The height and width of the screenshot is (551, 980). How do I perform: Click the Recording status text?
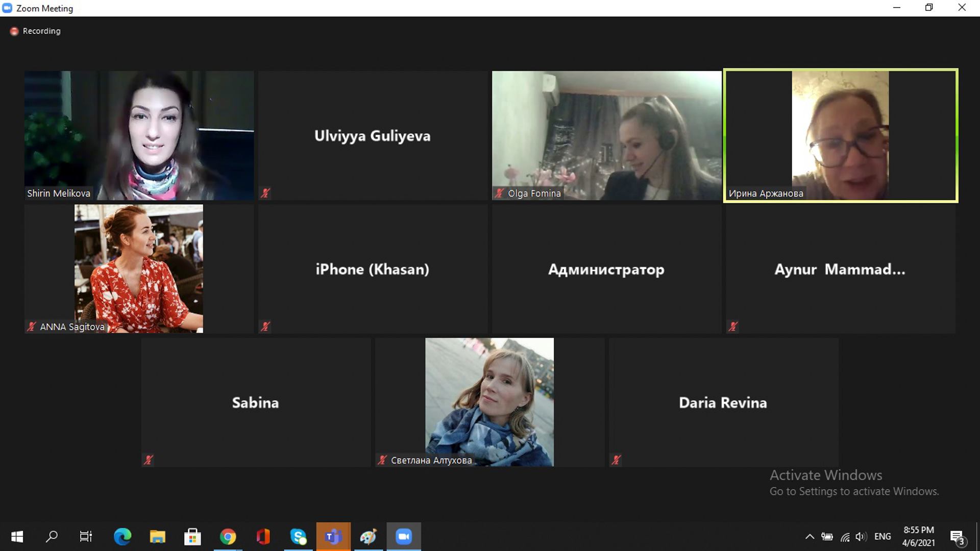(41, 31)
